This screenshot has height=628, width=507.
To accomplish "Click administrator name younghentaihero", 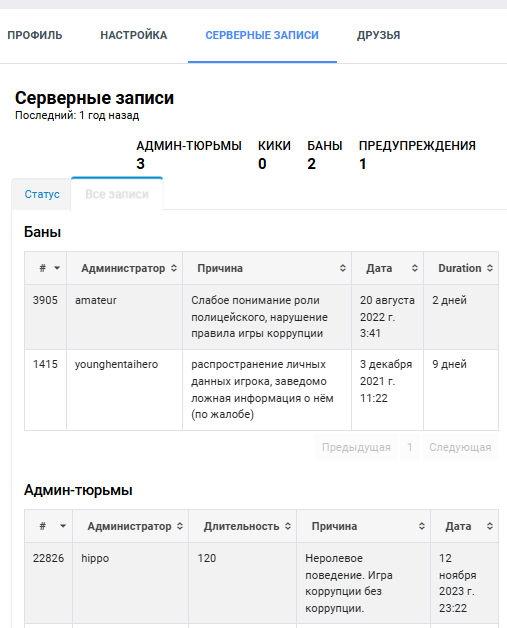I will click(117, 364).
